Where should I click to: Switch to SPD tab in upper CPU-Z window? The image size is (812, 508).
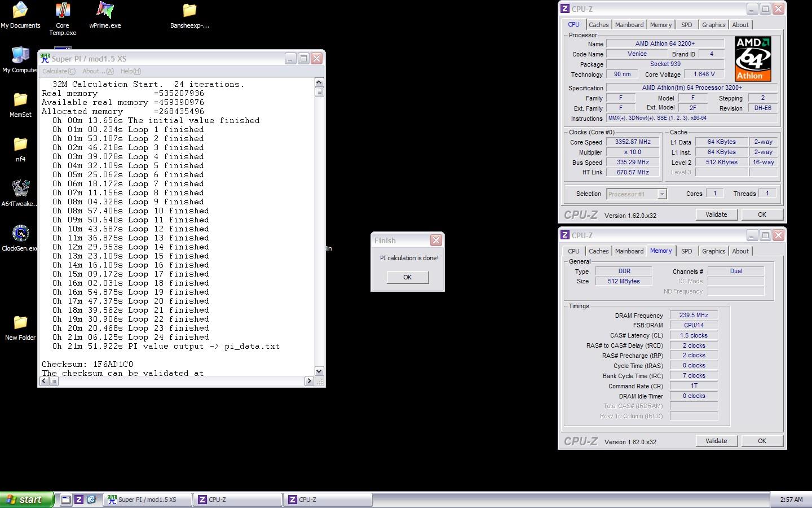687,25
